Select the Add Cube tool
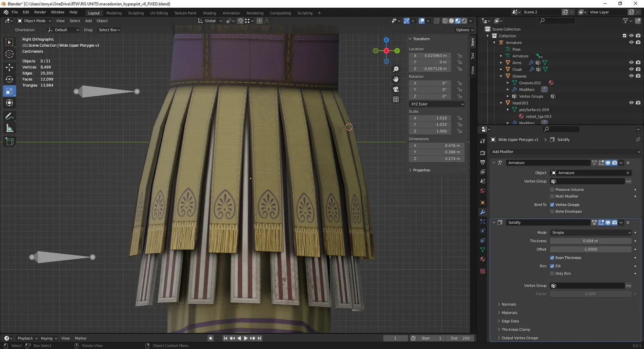 (x=9, y=141)
